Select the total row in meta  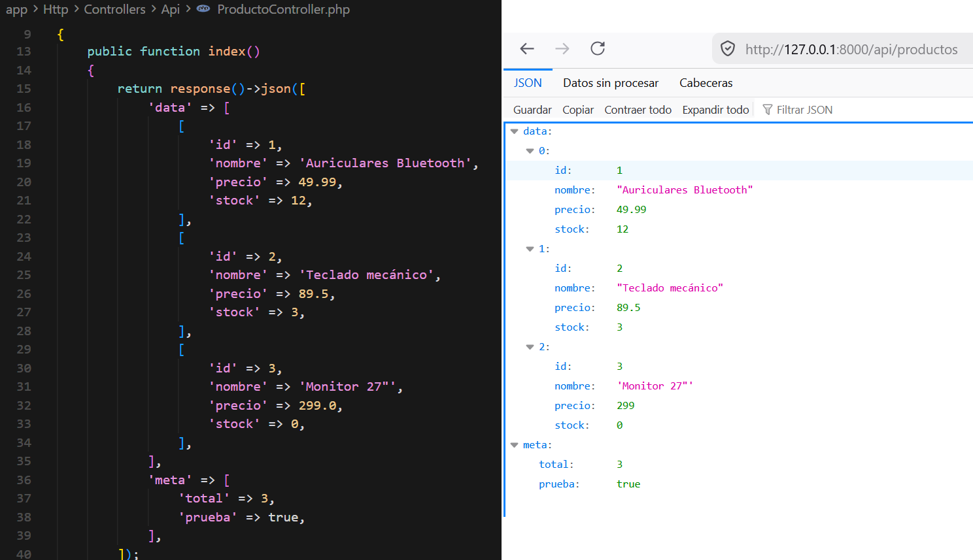click(740, 465)
